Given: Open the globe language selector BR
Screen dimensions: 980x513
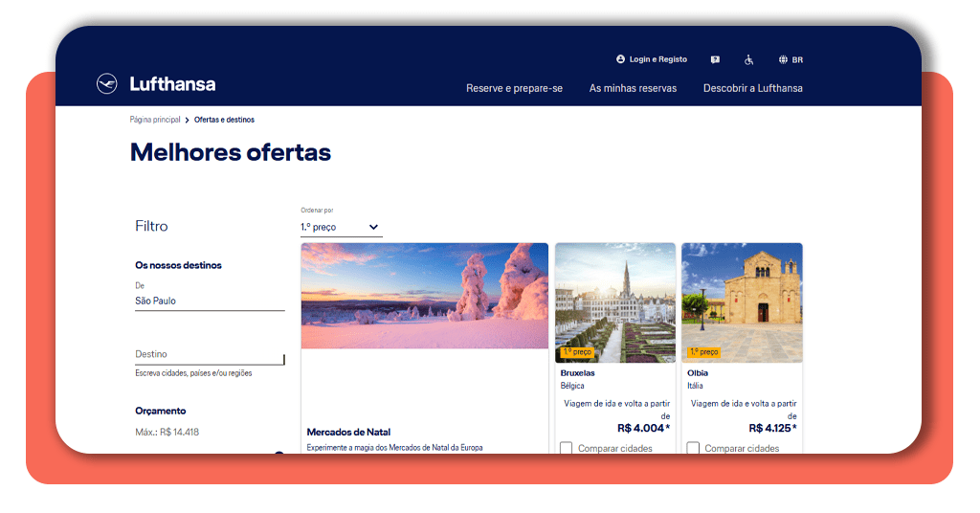Looking at the screenshot, I should [x=791, y=60].
